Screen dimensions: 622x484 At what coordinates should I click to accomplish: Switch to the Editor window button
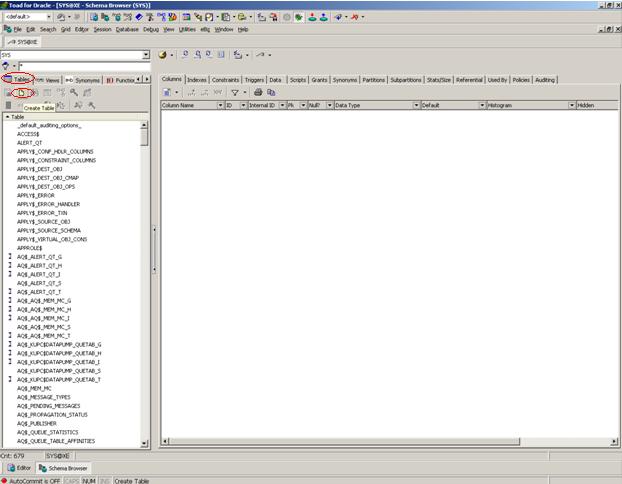pyautogui.click(x=19, y=468)
